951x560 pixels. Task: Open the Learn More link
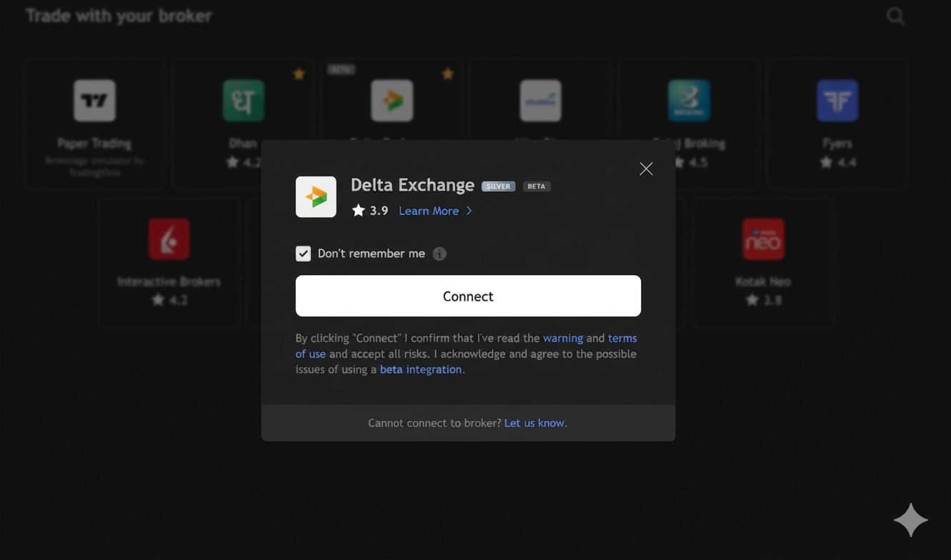tap(435, 211)
